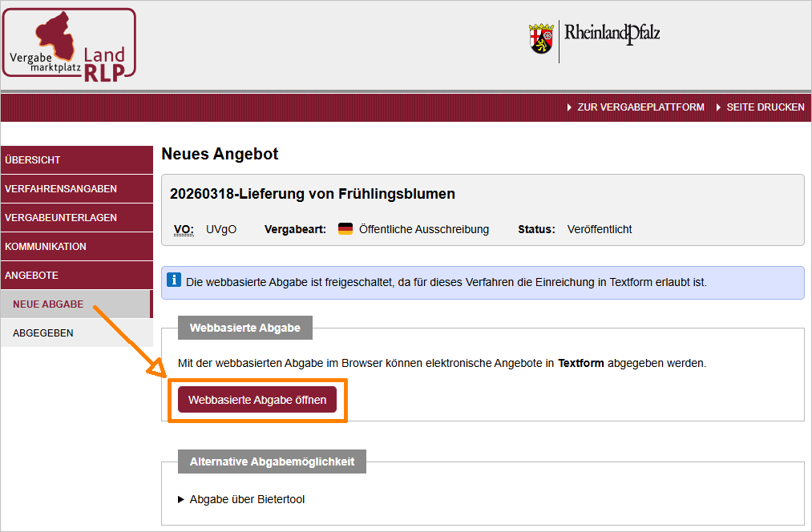Click the Vergabemarktplatz Land RLP logo
The width and height of the screenshot is (812, 532).
(x=69, y=43)
